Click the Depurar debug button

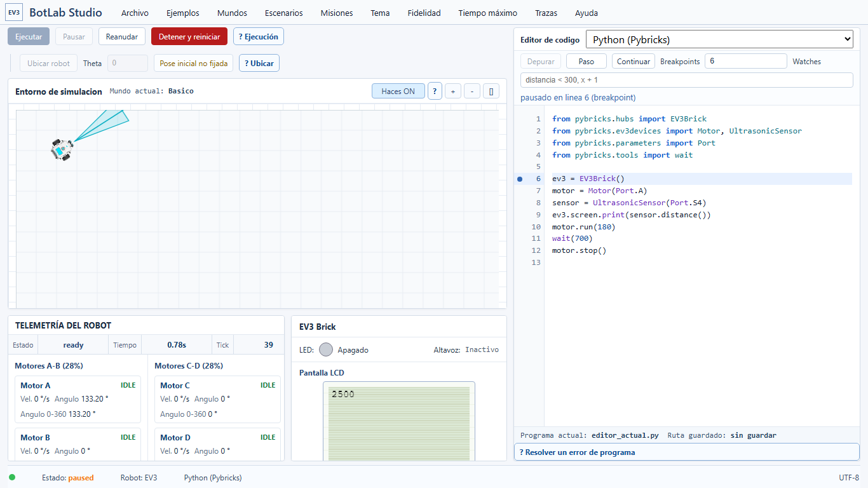click(541, 62)
